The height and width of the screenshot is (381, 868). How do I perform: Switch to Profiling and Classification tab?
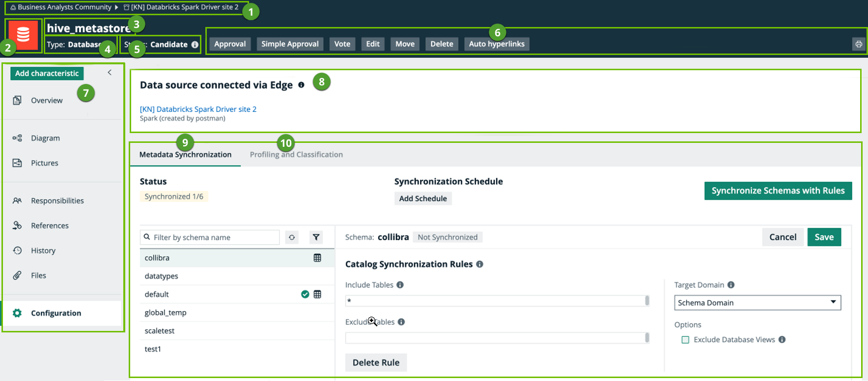[x=296, y=155]
